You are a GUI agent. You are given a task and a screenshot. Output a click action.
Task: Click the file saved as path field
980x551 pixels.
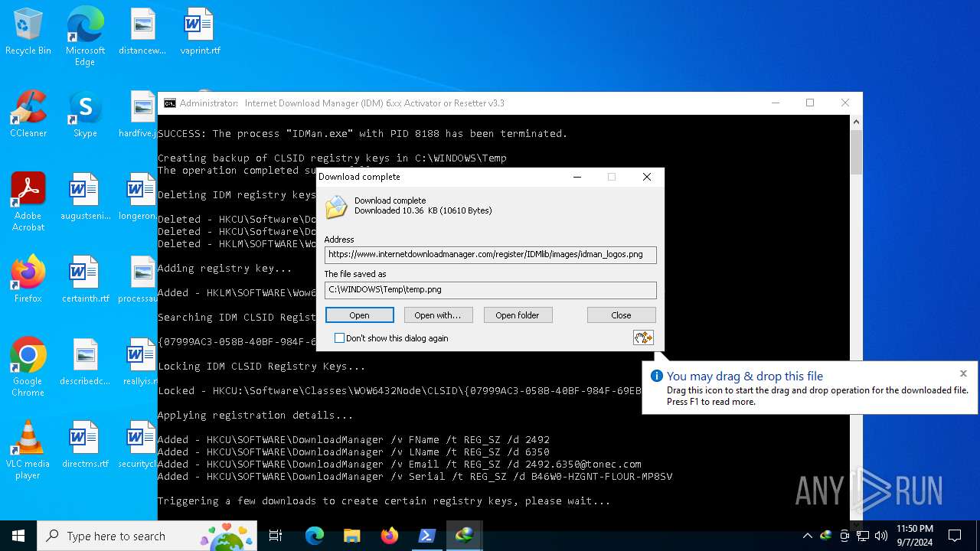[490, 290]
